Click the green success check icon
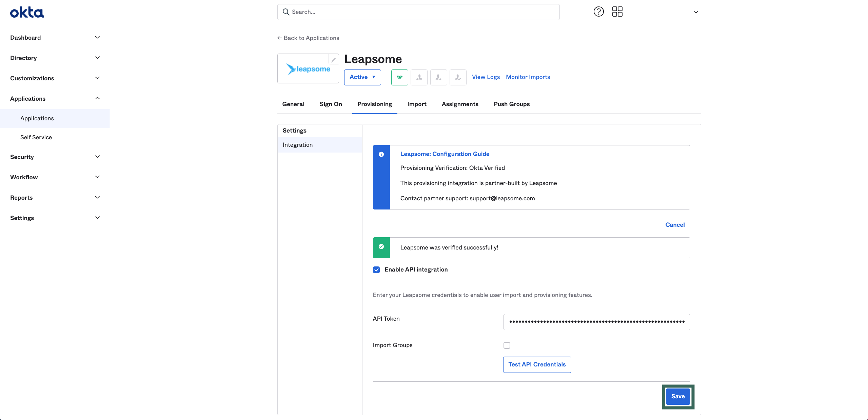The height and width of the screenshot is (420, 868). [381, 246]
